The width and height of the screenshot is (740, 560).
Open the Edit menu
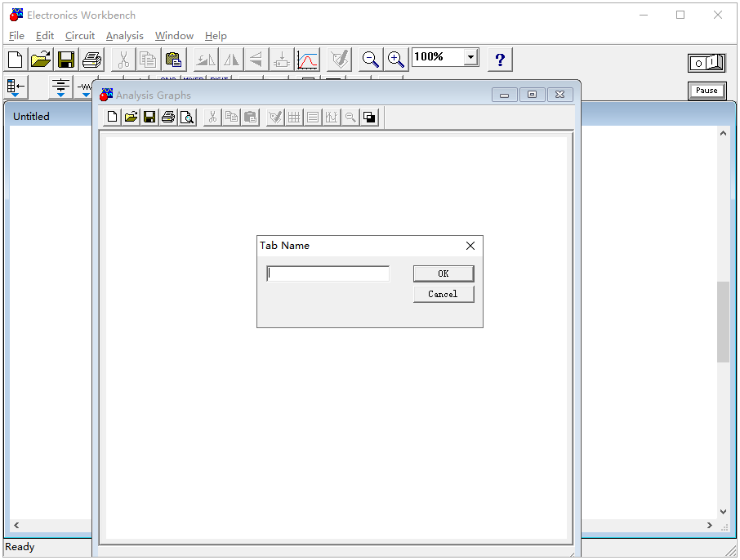tap(45, 36)
